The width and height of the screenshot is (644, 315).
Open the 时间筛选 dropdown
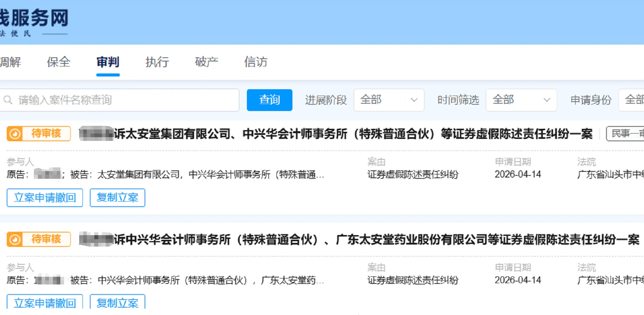[x=521, y=100]
